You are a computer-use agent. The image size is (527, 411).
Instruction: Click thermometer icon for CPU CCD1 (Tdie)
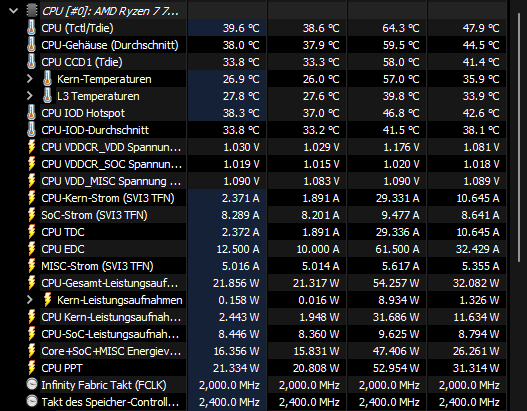coord(31,62)
